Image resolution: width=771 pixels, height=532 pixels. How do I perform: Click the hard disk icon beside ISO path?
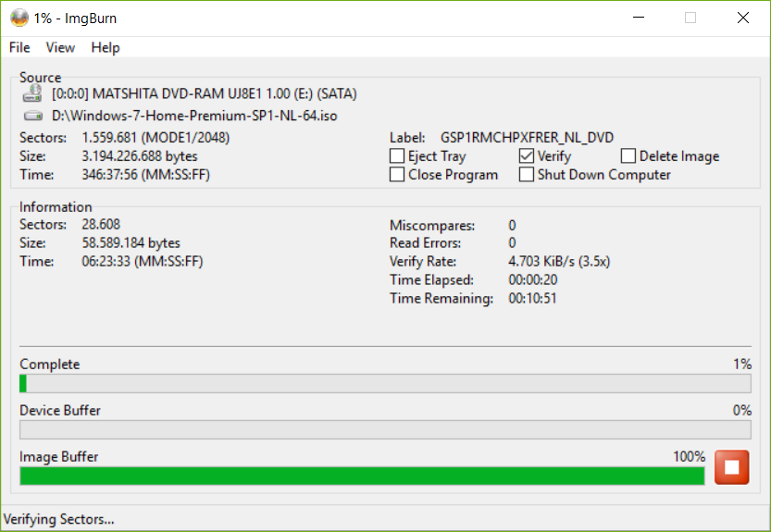(x=33, y=116)
